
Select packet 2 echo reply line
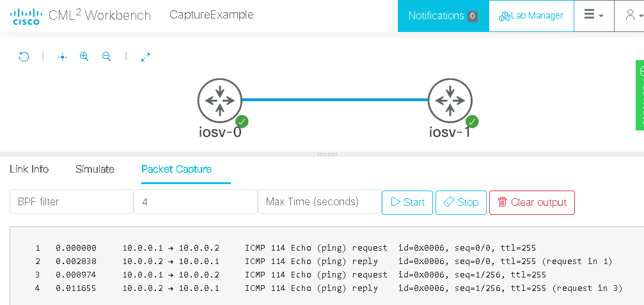pyautogui.click(x=324, y=261)
